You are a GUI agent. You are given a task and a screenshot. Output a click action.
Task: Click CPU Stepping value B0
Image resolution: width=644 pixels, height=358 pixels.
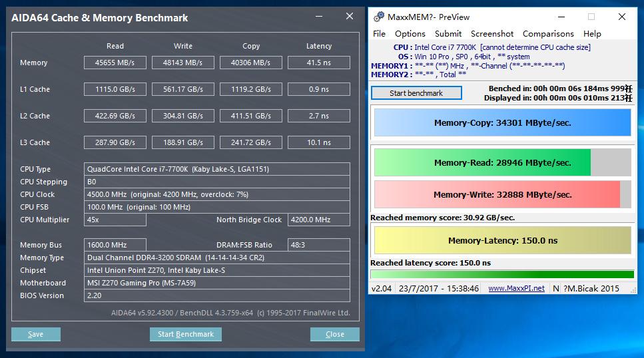(x=217, y=182)
